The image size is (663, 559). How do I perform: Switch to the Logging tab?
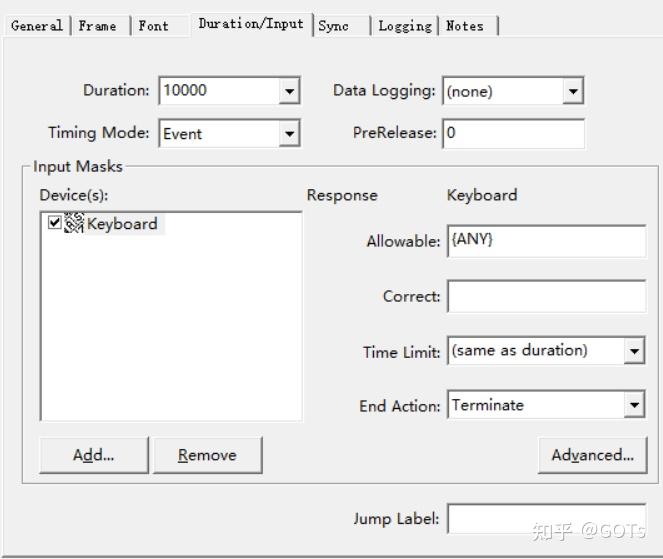(405, 26)
